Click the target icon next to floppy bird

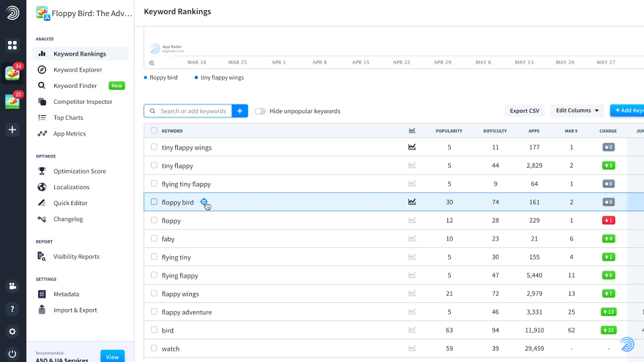pos(205,202)
